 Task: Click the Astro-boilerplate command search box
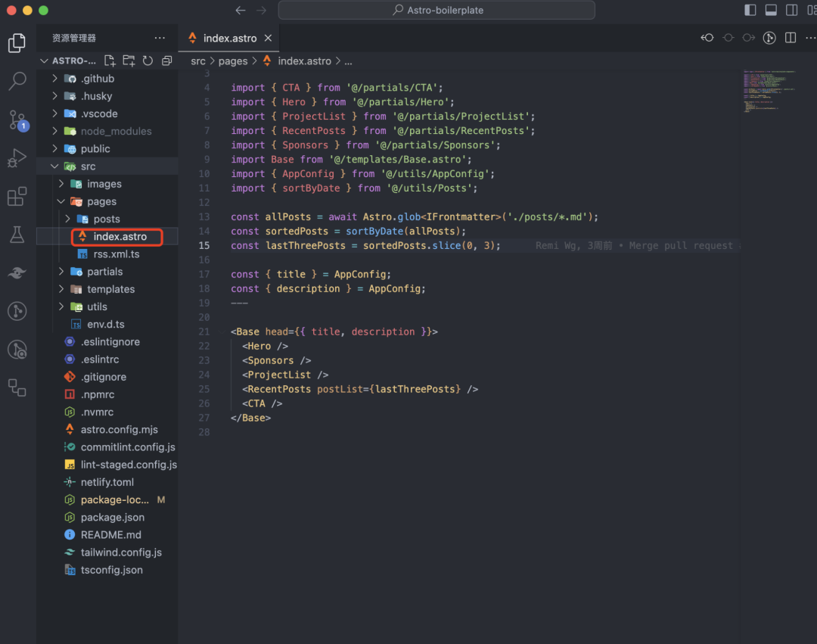point(436,11)
